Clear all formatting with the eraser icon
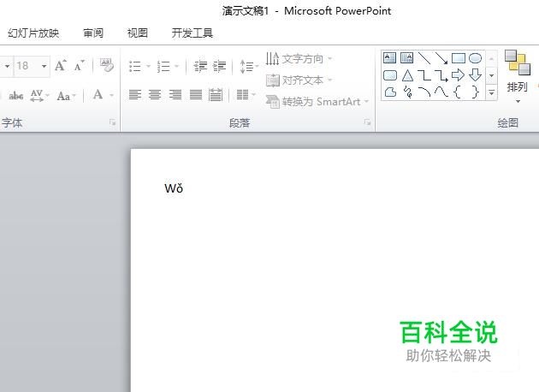 click(107, 65)
